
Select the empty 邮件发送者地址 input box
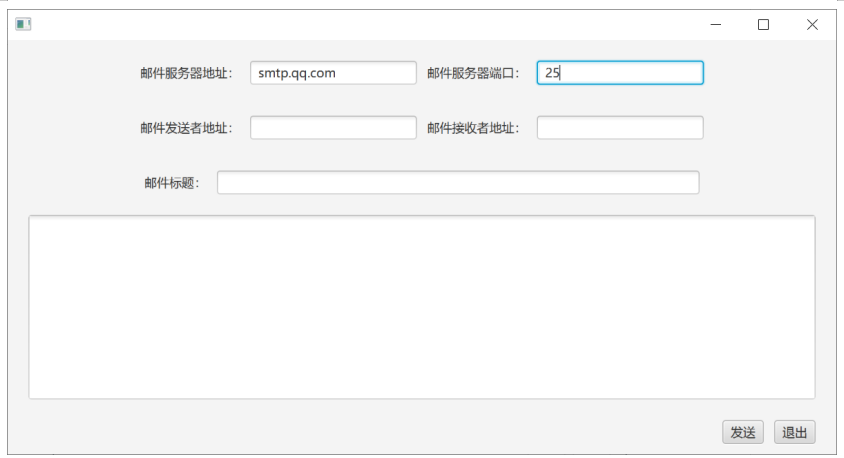333,128
